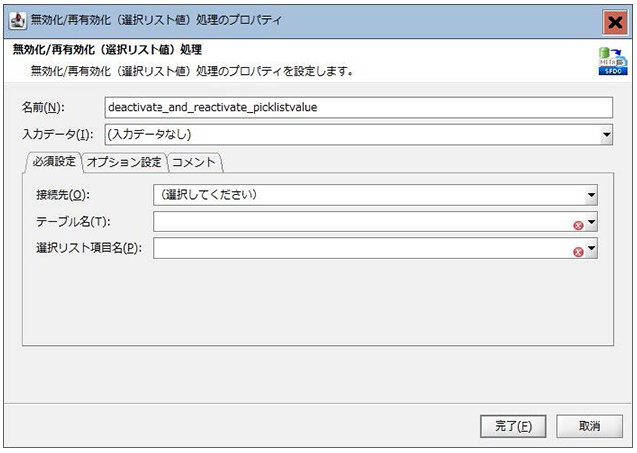Expand the 接続先 connection dropdown

pyautogui.click(x=592, y=195)
